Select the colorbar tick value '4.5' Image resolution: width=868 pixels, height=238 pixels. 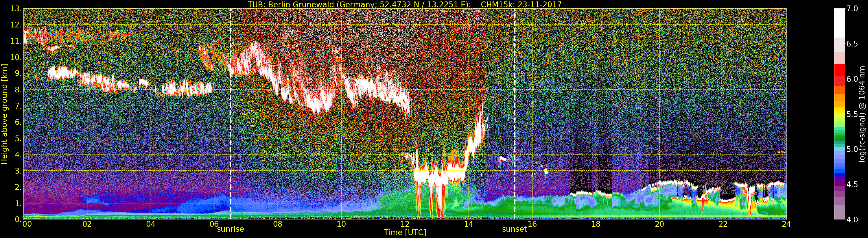point(852,184)
